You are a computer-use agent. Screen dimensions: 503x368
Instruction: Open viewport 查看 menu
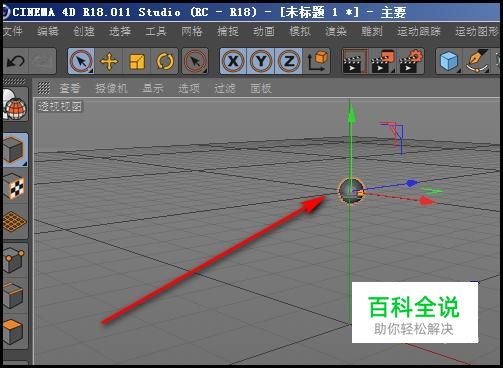click(x=70, y=88)
